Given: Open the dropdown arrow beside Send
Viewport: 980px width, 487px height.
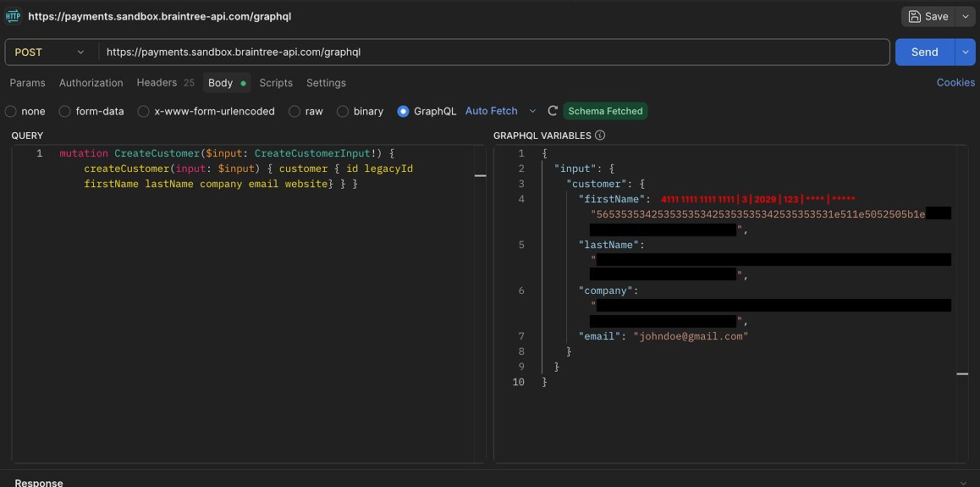Looking at the screenshot, I should (x=965, y=52).
